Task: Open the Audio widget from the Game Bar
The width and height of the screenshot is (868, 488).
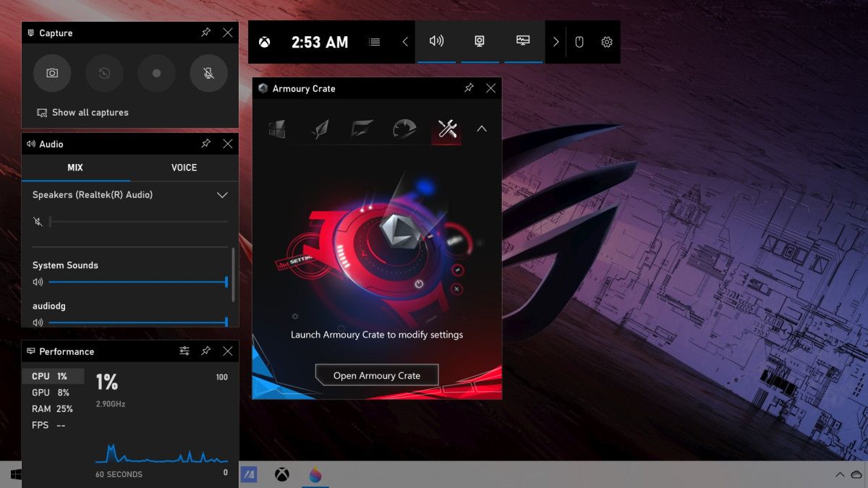Action: [436, 41]
